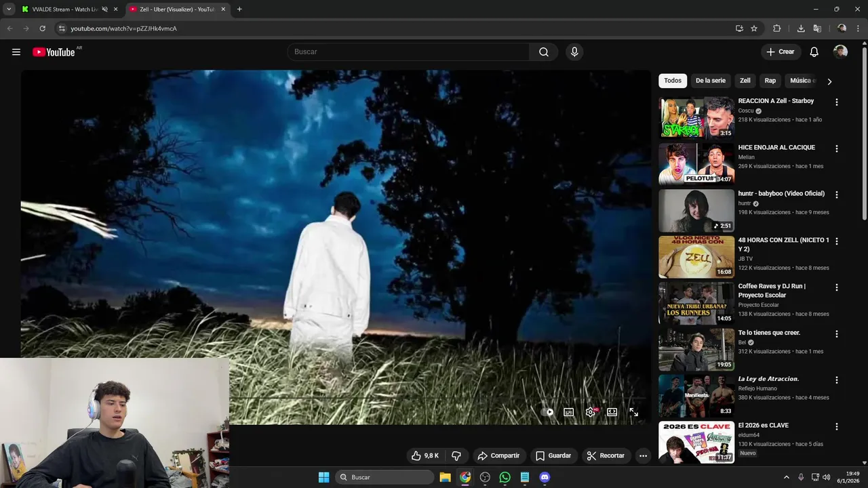Open the tab search dropdown arrow
868x488 pixels.
pyautogui.click(x=9, y=9)
